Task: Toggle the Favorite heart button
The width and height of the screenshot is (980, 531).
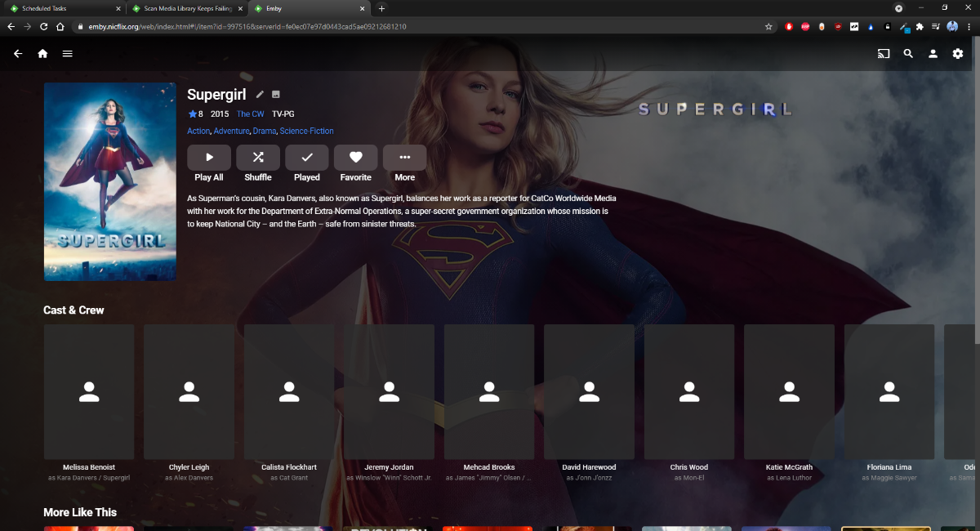Action: pos(355,158)
